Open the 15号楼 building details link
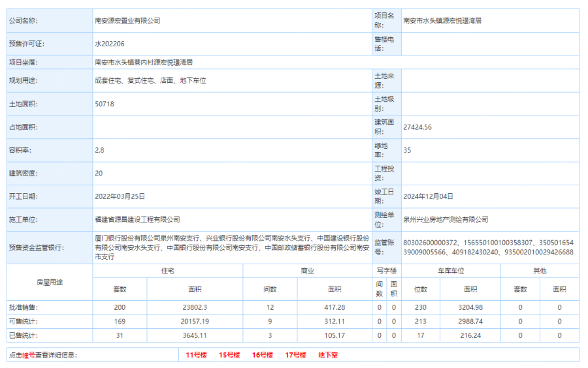The image size is (588, 368). (x=229, y=355)
